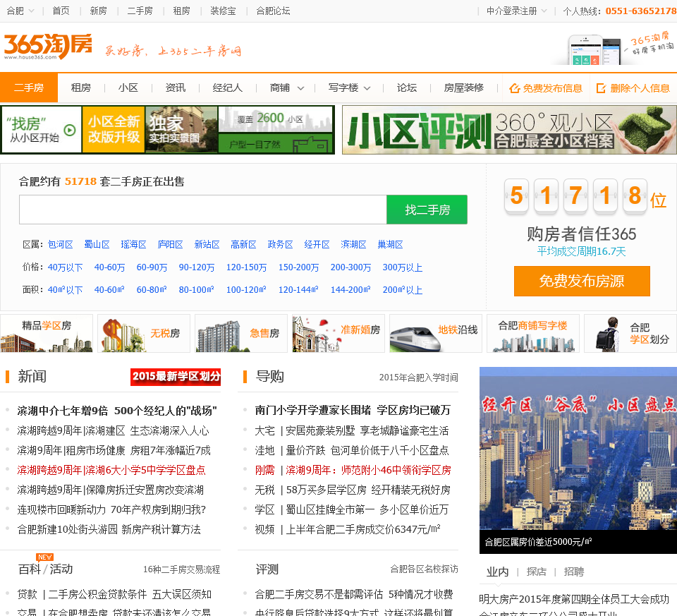The image size is (677, 616).
Task: Open 无税房 dollar-sign tile
Action: tap(144, 334)
